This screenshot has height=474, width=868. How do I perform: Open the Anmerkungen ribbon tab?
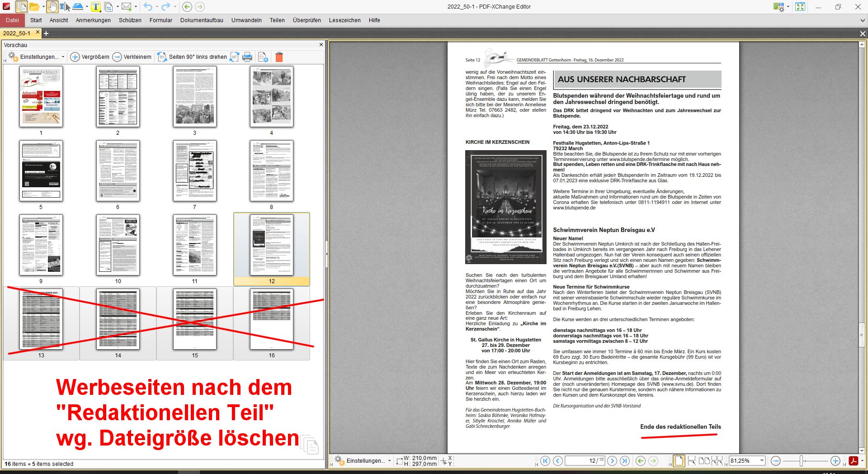click(x=93, y=20)
